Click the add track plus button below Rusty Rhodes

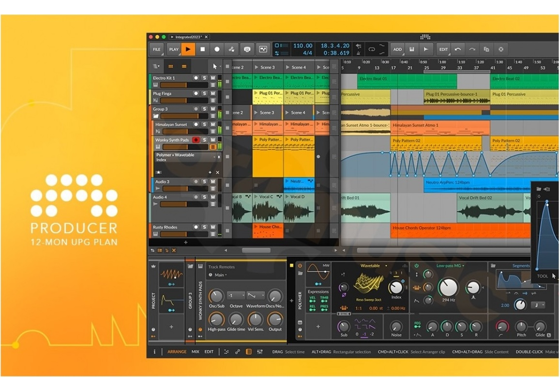(x=186, y=242)
